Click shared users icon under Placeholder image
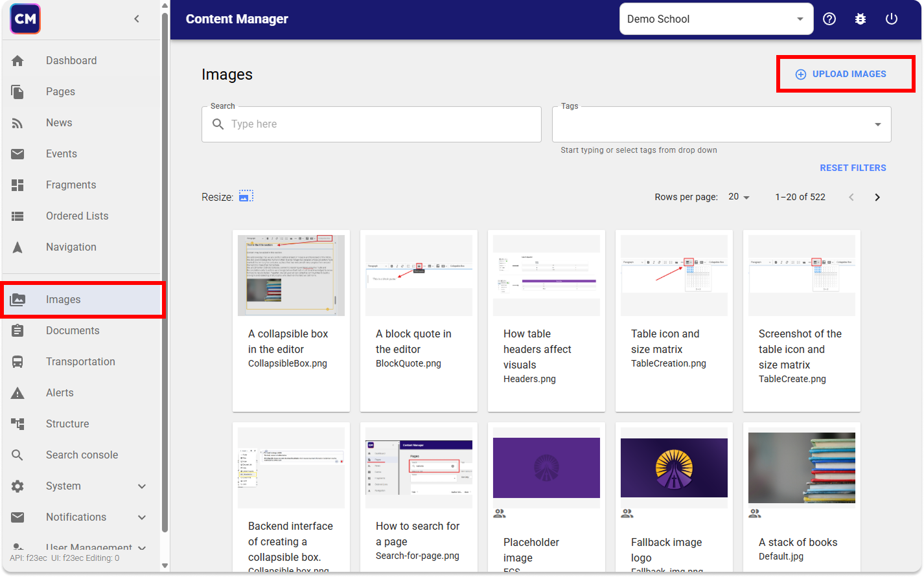 click(x=500, y=513)
